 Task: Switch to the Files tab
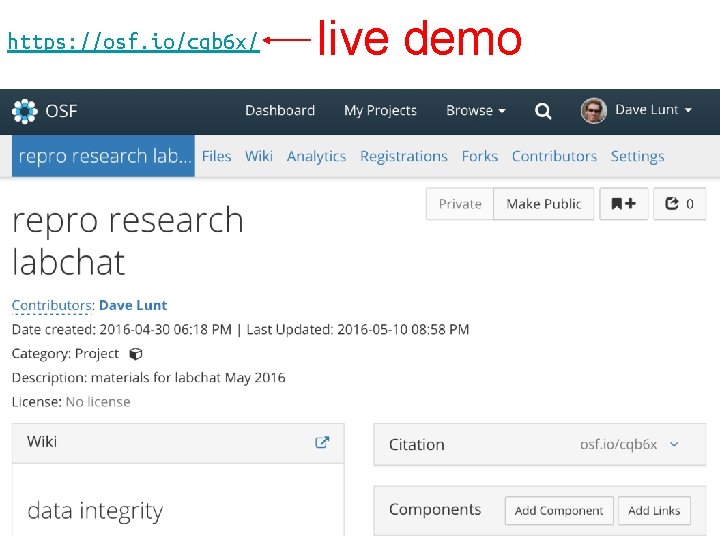(216, 156)
